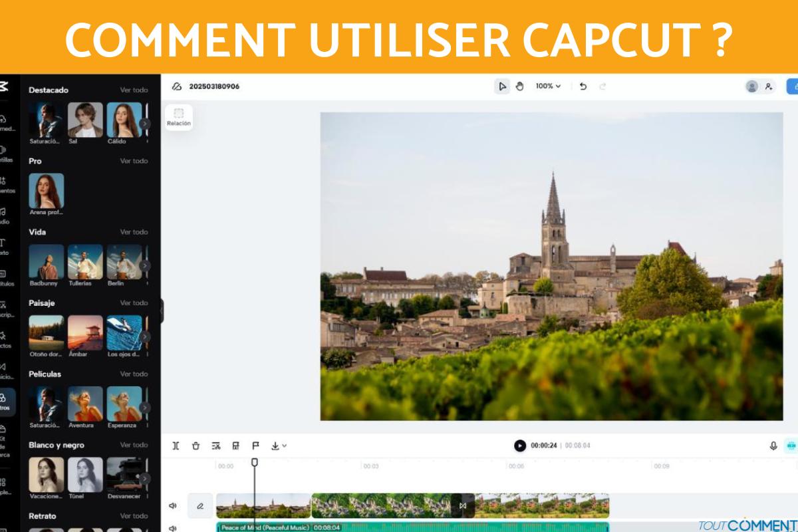
Task: Click the Relación button on the canvas
Action: [x=178, y=117]
